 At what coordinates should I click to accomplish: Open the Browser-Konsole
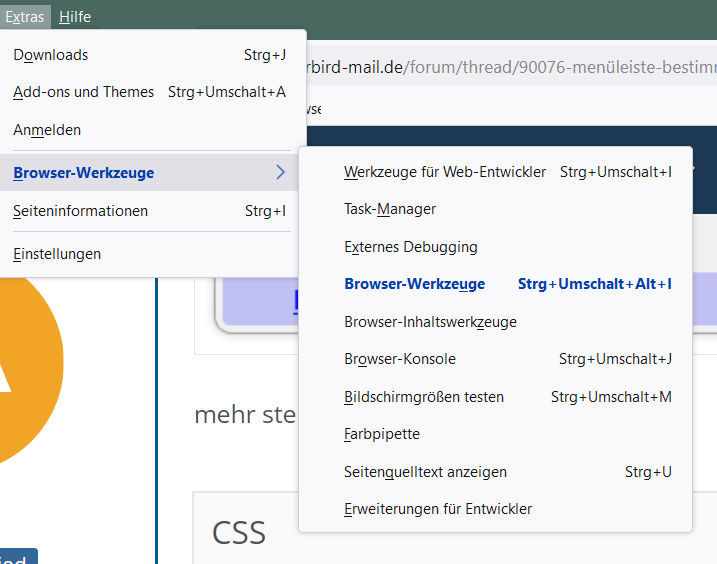400,359
